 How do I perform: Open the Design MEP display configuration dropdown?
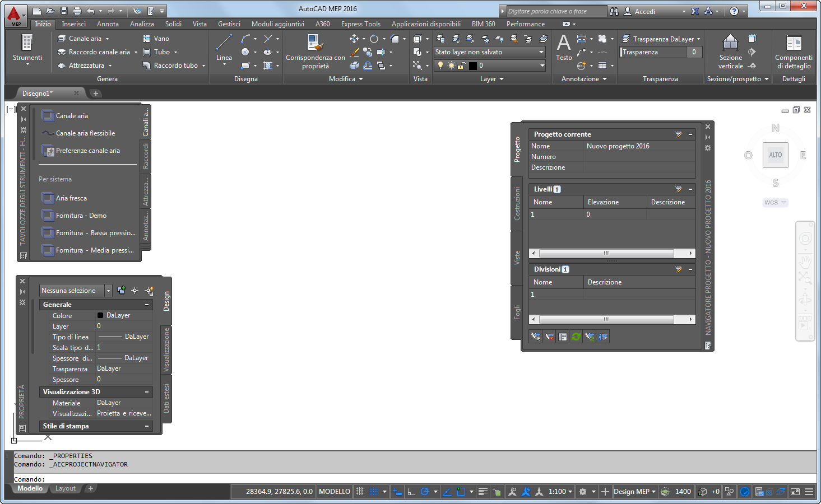pyautogui.click(x=634, y=492)
